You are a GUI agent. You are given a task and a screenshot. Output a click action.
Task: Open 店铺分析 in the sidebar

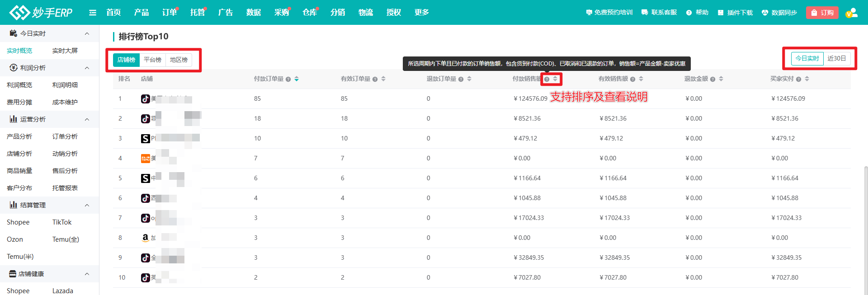(19, 154)
